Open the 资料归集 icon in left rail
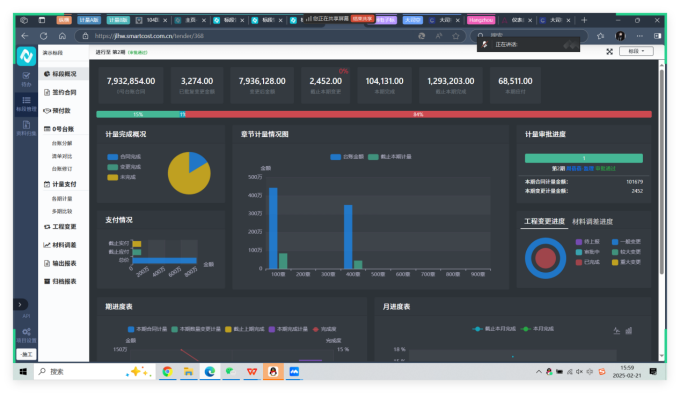This screenshot has width=680, height=393. click(x=26, y=128)
